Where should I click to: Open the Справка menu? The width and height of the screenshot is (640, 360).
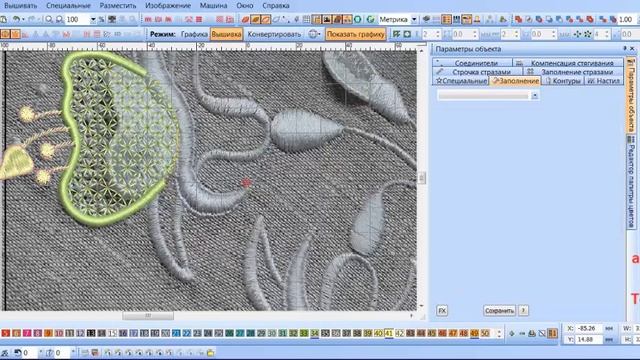tap(276, 6)
